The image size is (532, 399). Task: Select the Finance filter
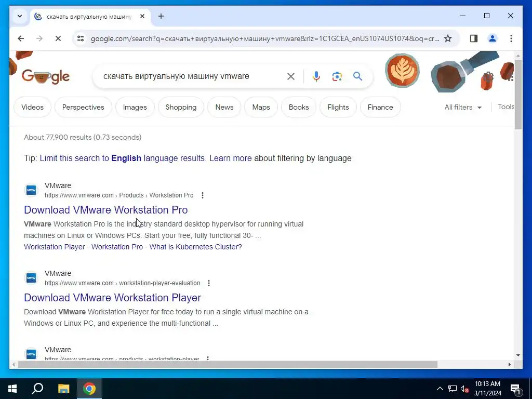coord(380,107)
